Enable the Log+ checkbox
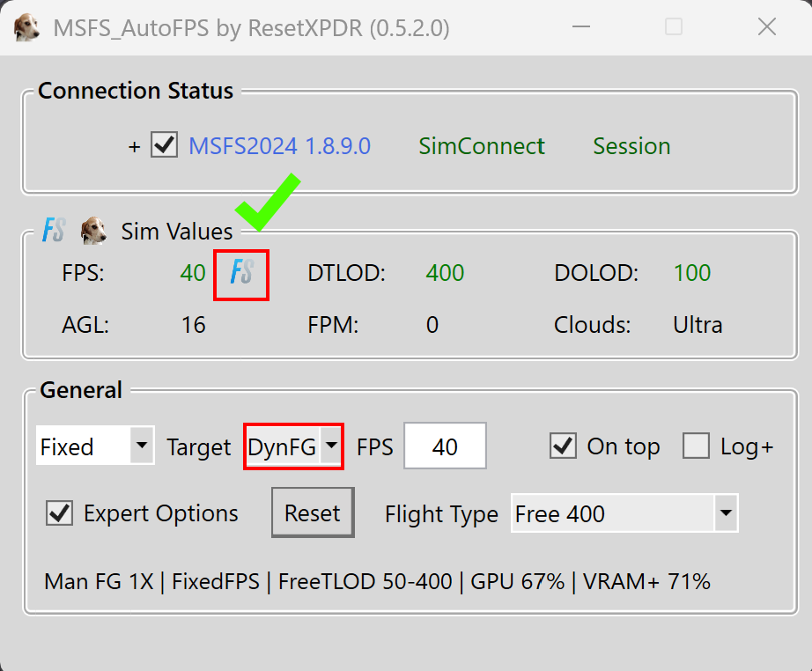The height and width of the screenshot is (671, 812). click(x=696, y=446)
